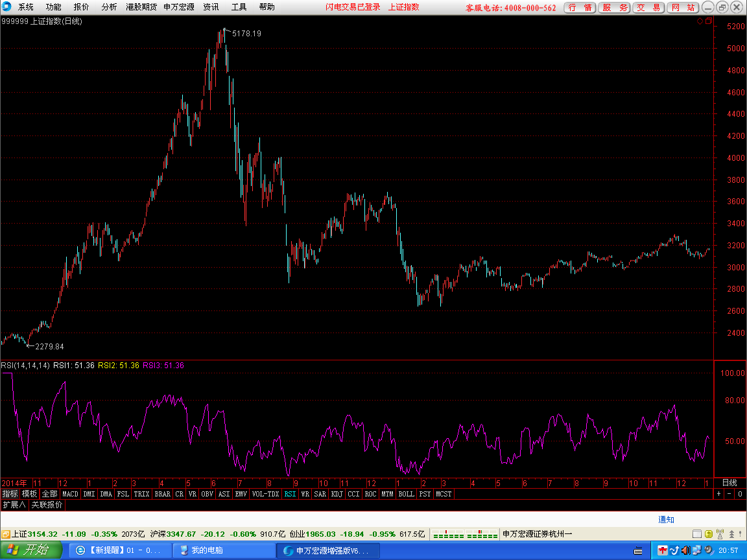Click the signal antenna icon in status bar
The height and width of the screenshot is (560, 747).
tap(720, 534)
